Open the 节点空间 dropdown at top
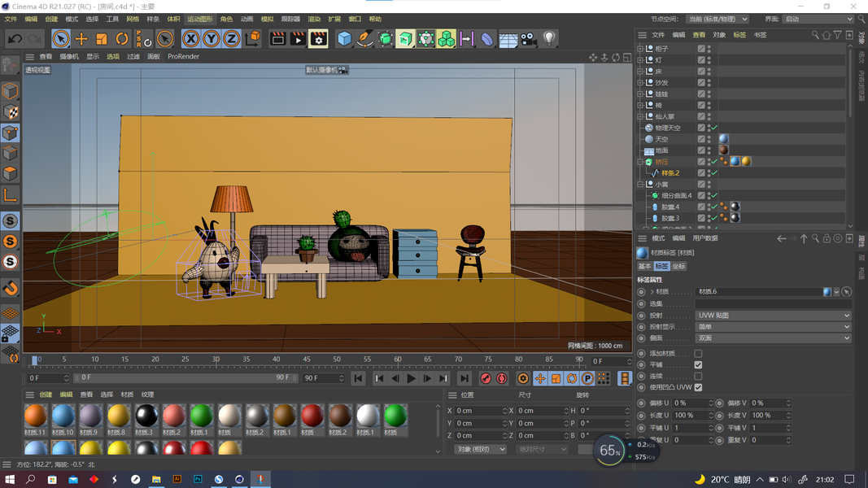The height and width of the screenshot is (488, 868). (x=718, y=20)
